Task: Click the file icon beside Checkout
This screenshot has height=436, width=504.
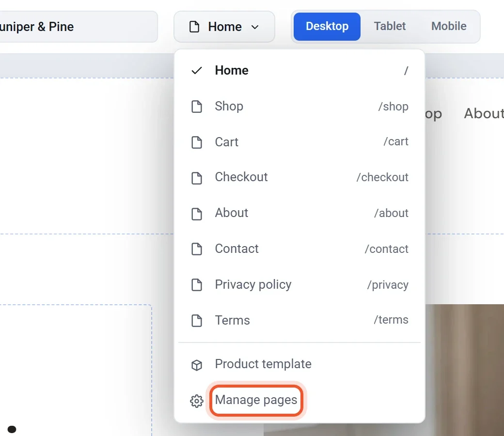Action: pyautogui.click(x=197, y=178)
